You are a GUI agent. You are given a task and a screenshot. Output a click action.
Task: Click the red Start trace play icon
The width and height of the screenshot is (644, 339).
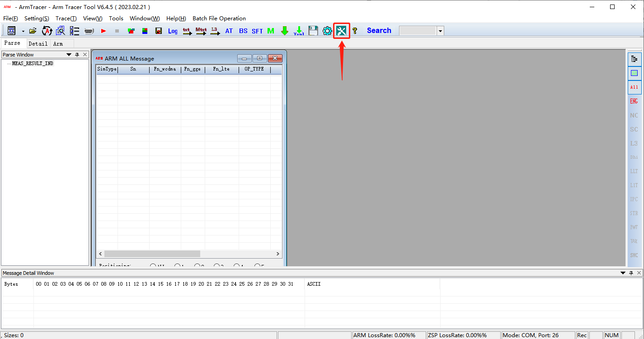(103, 31)
